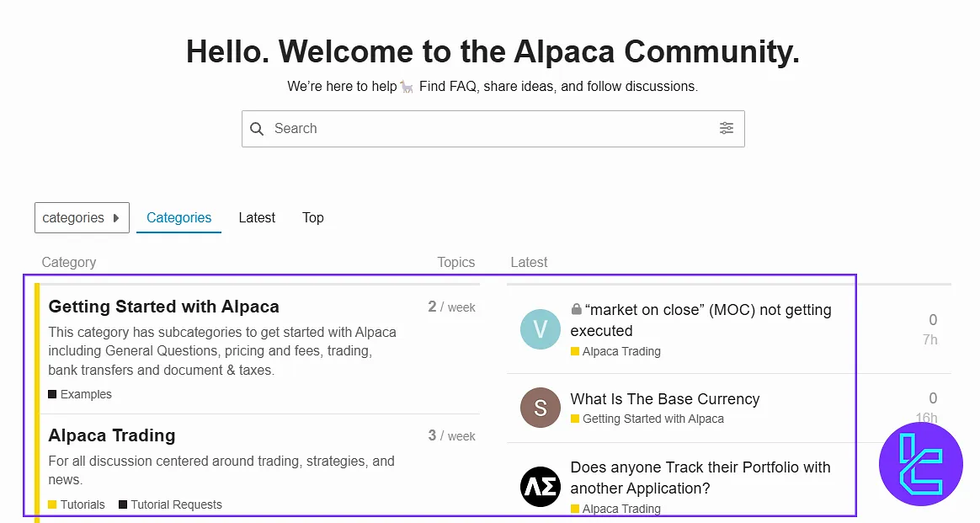The height and width of the screenshot is (523, 980).
Task: Click the 'V' user avatar
Action: (541, 329)
